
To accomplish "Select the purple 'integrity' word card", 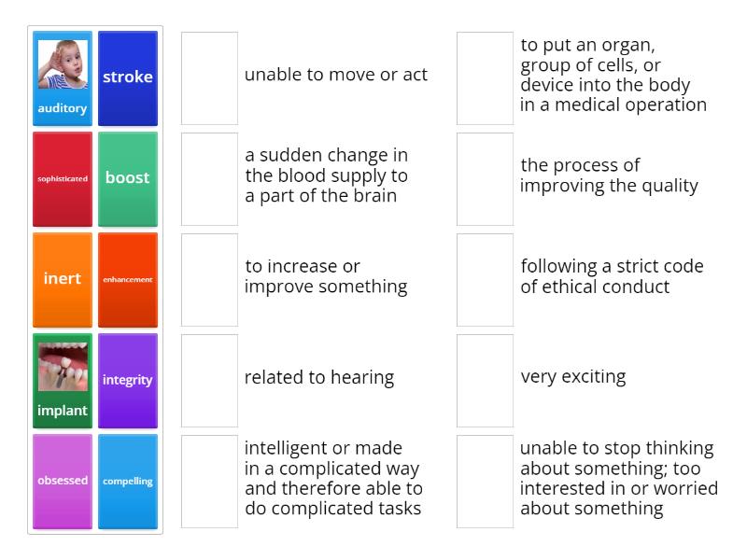I will tap(128, 381).
